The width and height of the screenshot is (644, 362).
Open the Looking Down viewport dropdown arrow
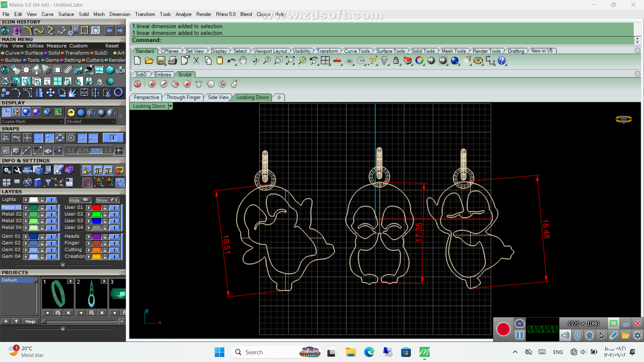click(x=170, y=106)
